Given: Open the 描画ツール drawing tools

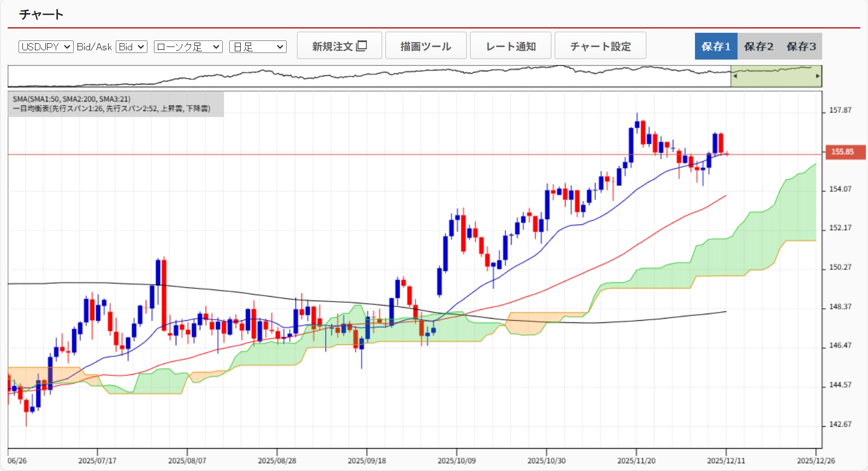Looking at the screenshot, I should (x=426, y=46).
